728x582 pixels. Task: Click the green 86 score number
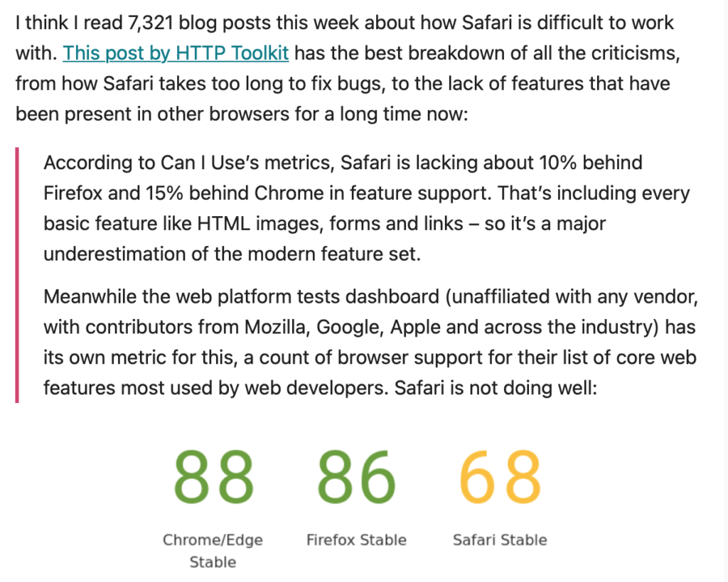click(x=357, y=477)
